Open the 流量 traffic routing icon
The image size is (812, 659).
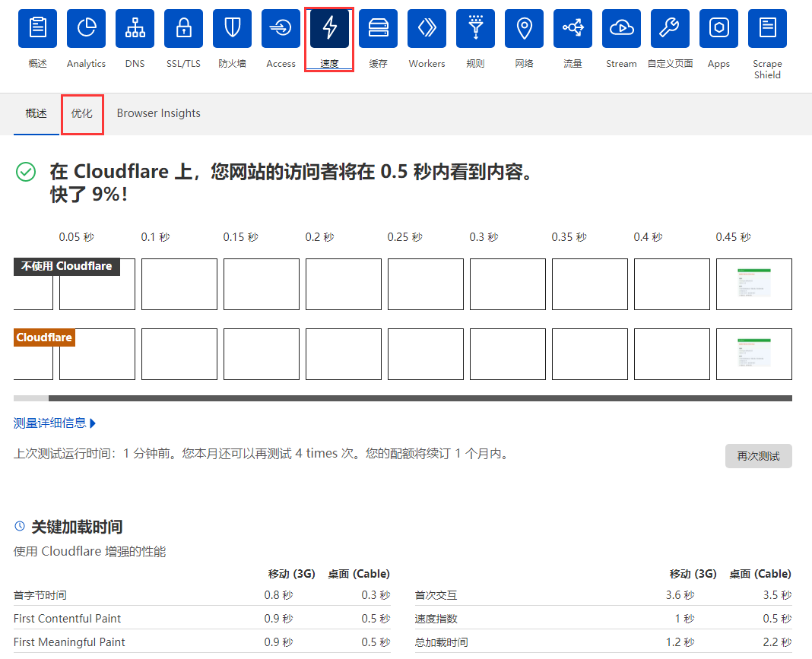point(573,28)
